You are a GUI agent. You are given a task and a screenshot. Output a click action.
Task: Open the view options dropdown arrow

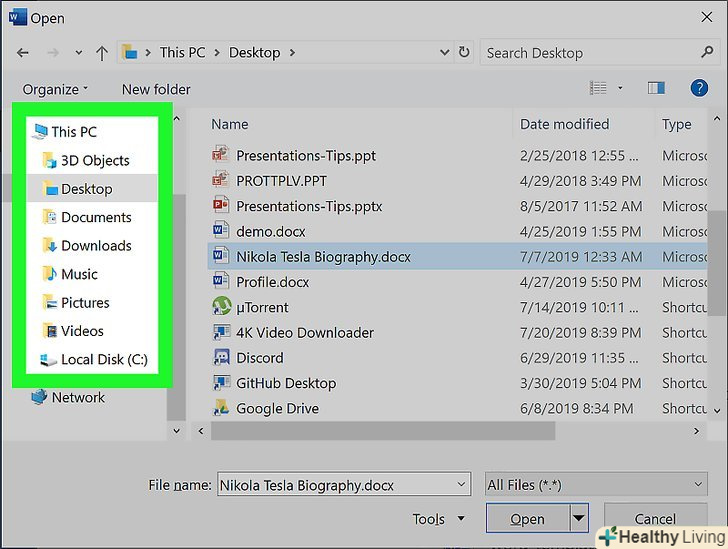coord(620,88)
